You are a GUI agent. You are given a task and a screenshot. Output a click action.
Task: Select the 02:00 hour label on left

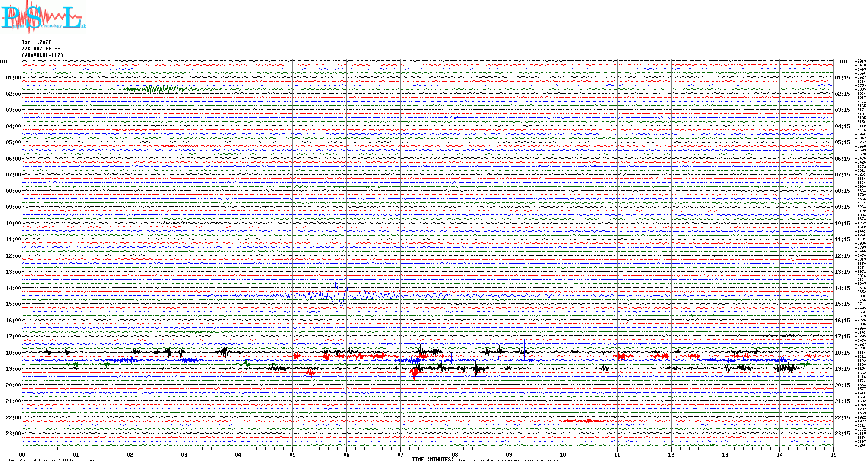13,94
